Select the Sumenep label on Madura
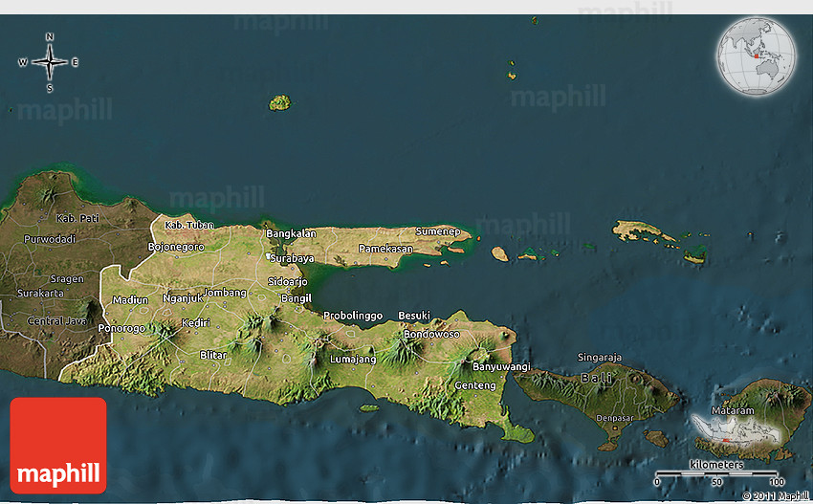Viewport: 813px width, 504px height. coord(437,231)
